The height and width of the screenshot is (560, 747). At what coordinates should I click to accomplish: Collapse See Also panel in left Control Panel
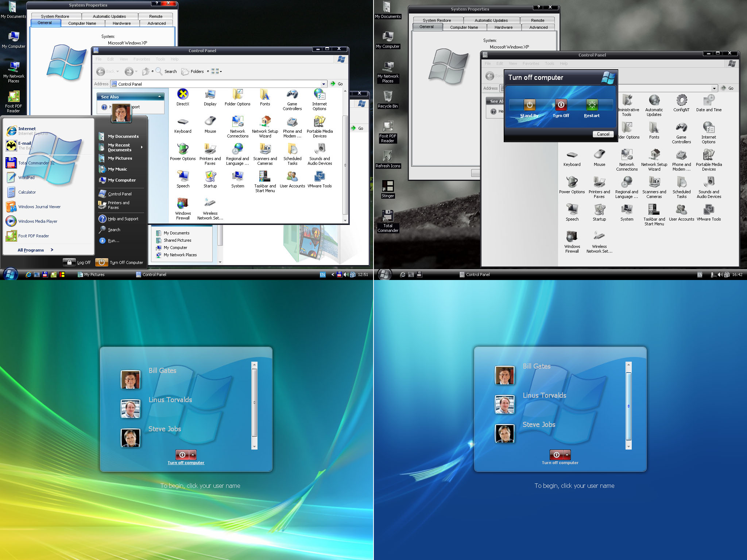[x=160, y=97]
